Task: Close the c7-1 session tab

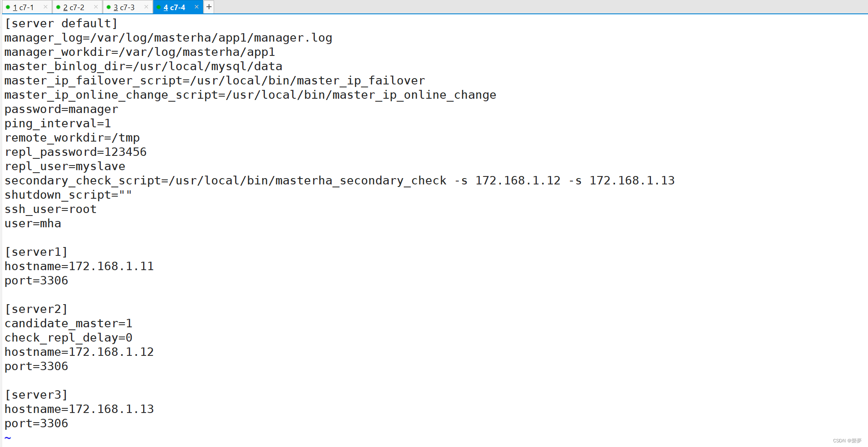Action: pos(45,7)
